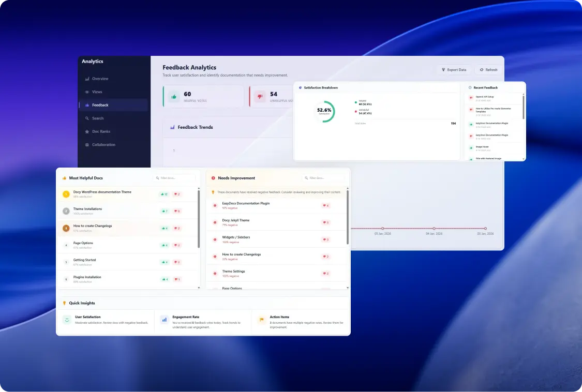Click the Engagement Rate bar chart icon

tap(164, 320)
